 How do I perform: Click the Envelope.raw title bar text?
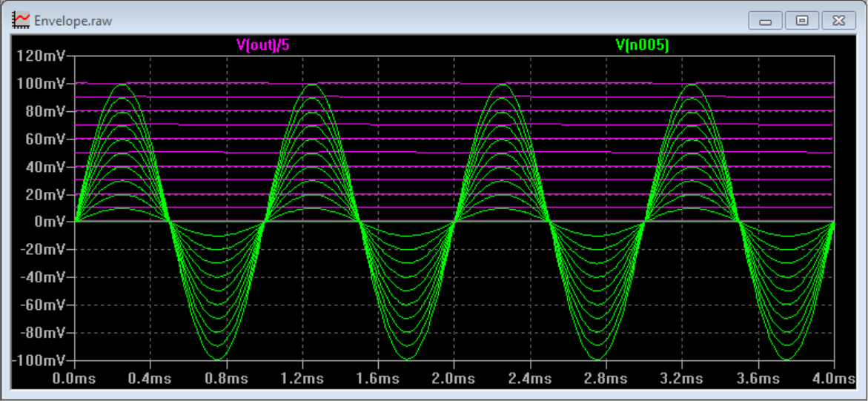pyautogui.click(x=73, y=21)
